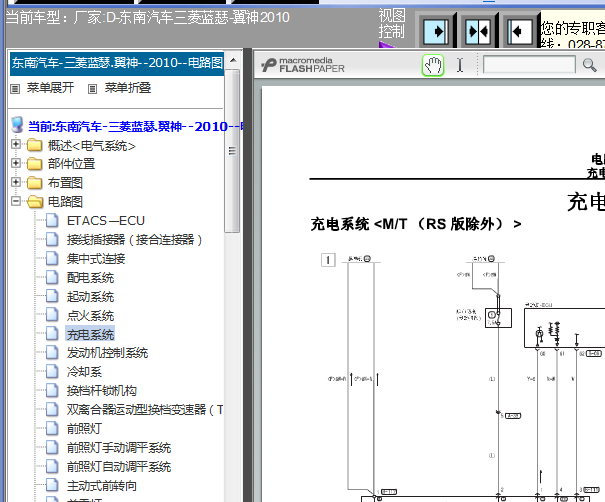Viewport: 605px width, 502px height.
Task: Open the 主动式前转向 page
Action: click(101, 486)
